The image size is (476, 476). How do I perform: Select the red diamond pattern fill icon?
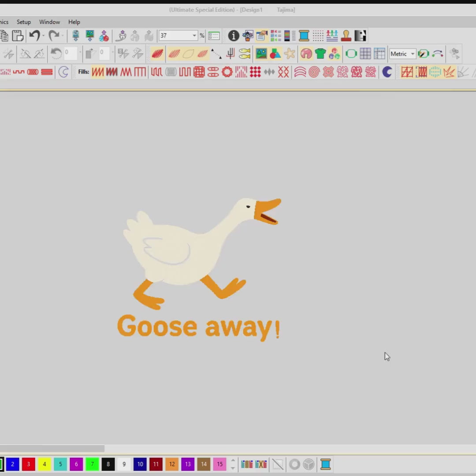[255, 72]
